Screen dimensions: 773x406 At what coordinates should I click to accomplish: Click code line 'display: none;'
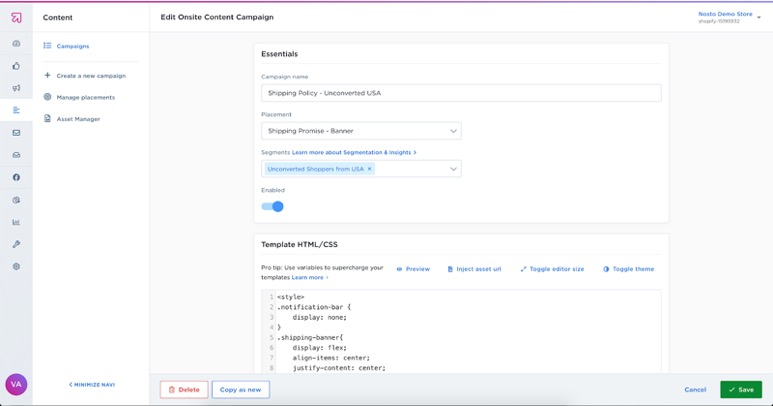(319, 317)
